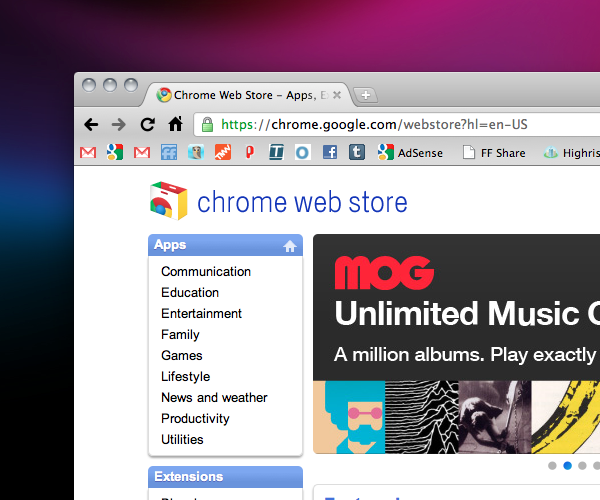600x500 pixels.
Task: Click the black wave-lines album cover
Action: 422,417
